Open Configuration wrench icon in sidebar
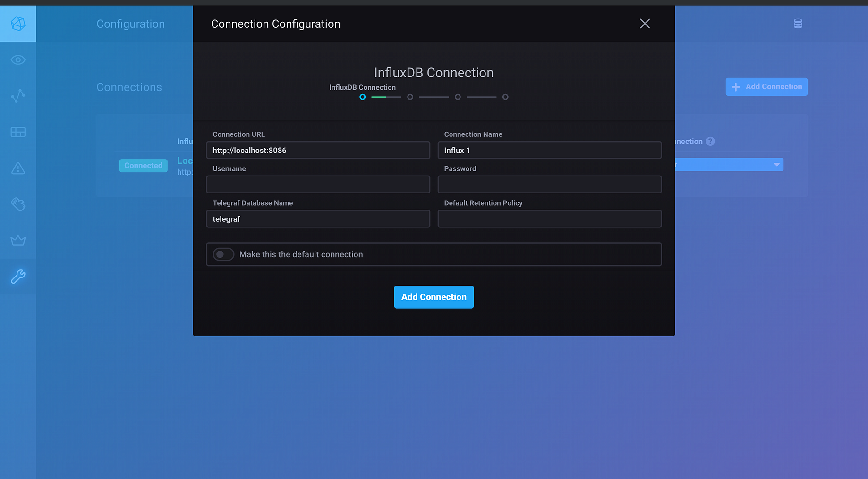Image resolution: width=868 pixels, height=479 pixels. (18, 277)
